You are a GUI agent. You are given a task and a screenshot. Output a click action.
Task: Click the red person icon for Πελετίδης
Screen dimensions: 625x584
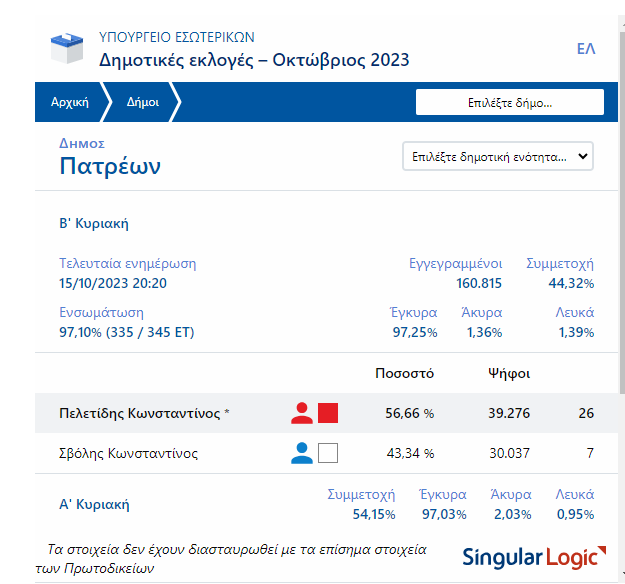[x=302, y=413]
